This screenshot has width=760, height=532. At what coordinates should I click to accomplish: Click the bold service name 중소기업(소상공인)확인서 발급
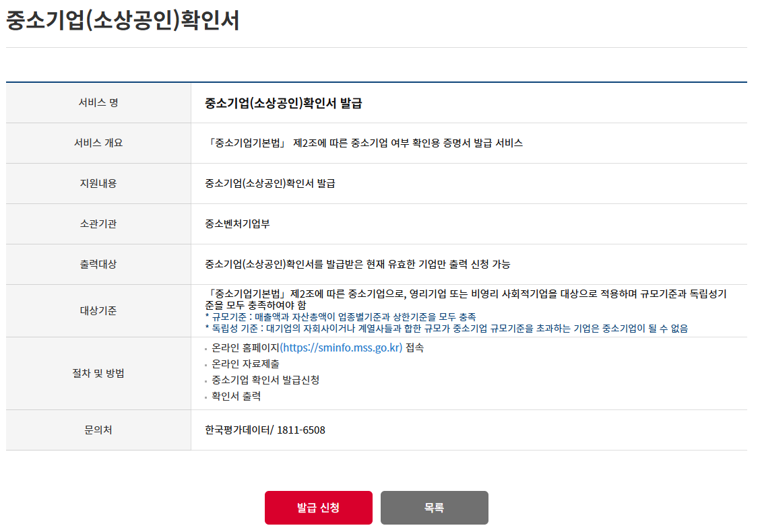coord(284,103)
